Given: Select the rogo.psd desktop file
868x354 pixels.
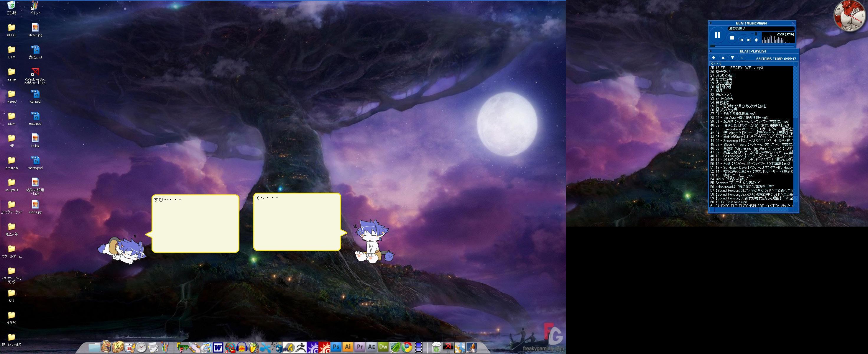Looking at the screenshot, I should coord(35,118).
